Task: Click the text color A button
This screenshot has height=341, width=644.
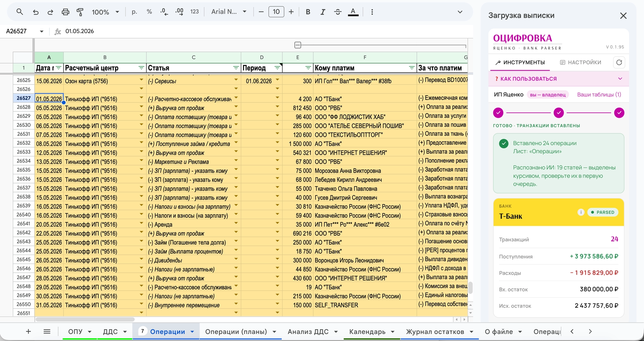Action: [x=353, y=12]
